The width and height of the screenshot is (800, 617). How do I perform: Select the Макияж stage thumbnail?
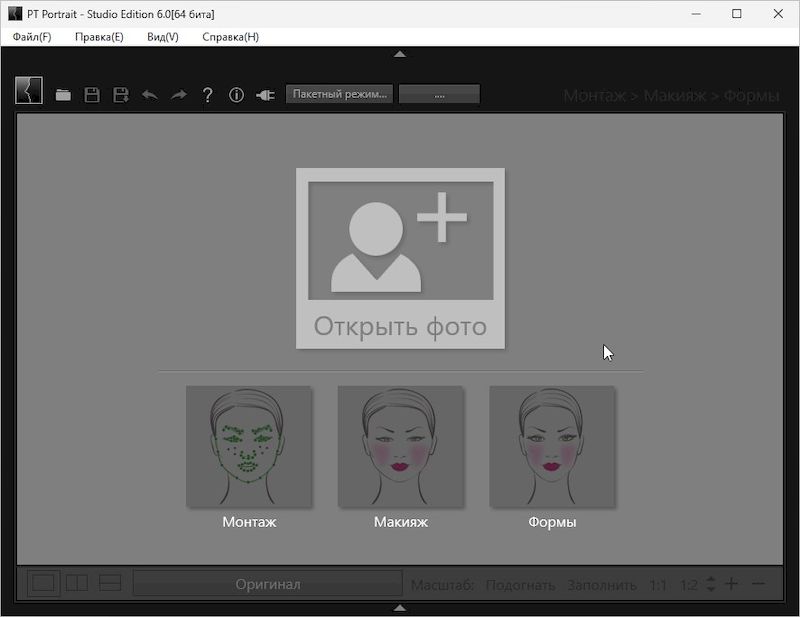(400, 447)
